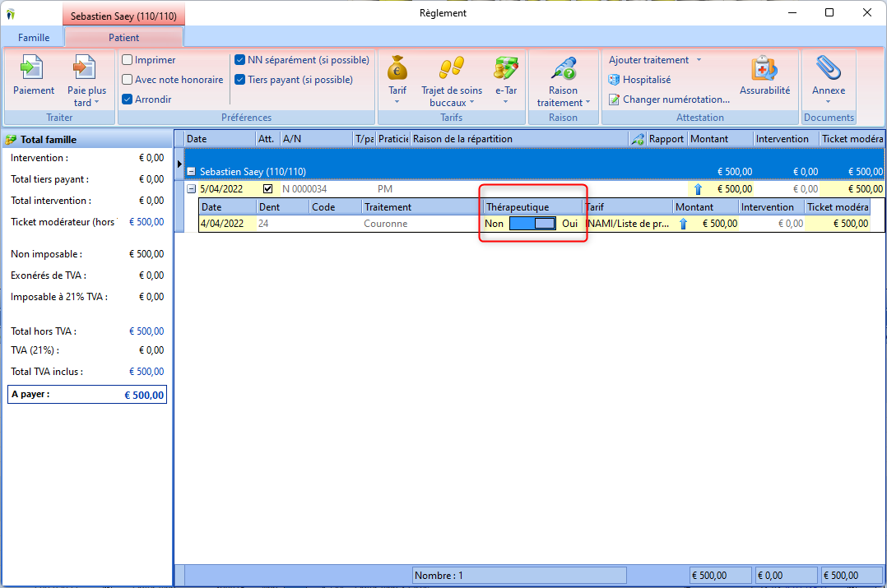Click the Paiement icon

coord(32,68)
